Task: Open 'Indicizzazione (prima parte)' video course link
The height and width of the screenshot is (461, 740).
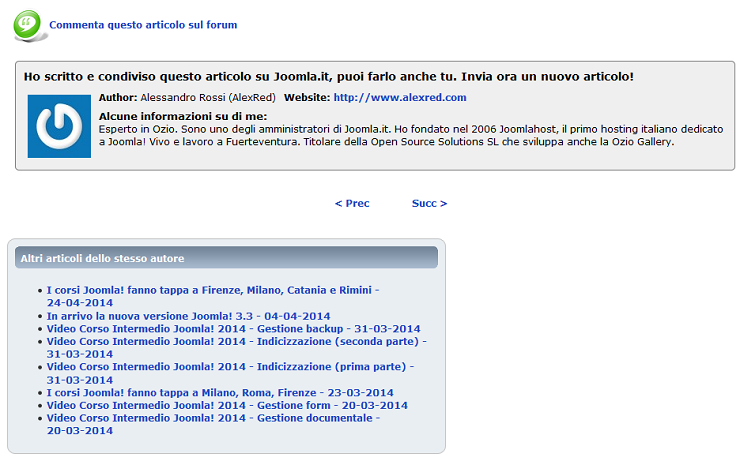Action: [x=230, y=373]
